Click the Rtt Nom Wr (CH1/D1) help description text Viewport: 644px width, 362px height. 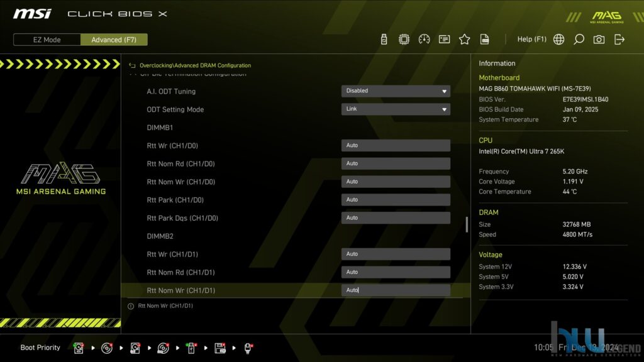point(165,306)
